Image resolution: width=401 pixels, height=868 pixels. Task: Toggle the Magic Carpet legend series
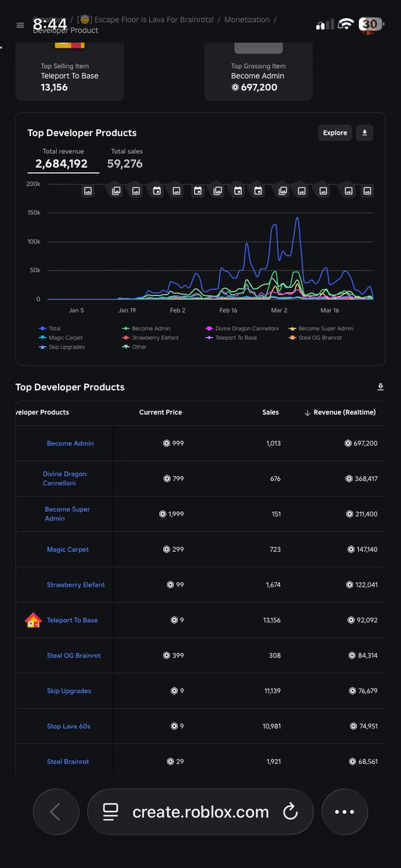pyautogui.click(x=60, y=338)
